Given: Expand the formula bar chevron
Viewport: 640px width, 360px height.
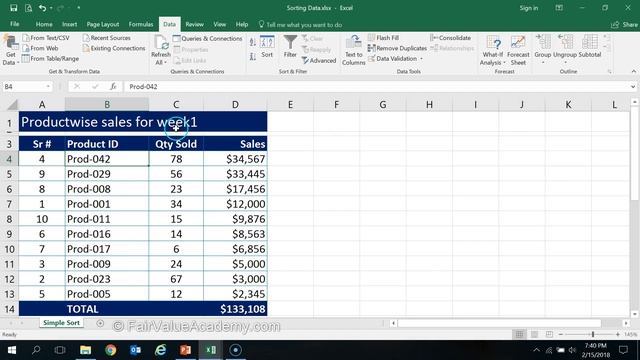Looking at the screenshot, I should [633, 87].
